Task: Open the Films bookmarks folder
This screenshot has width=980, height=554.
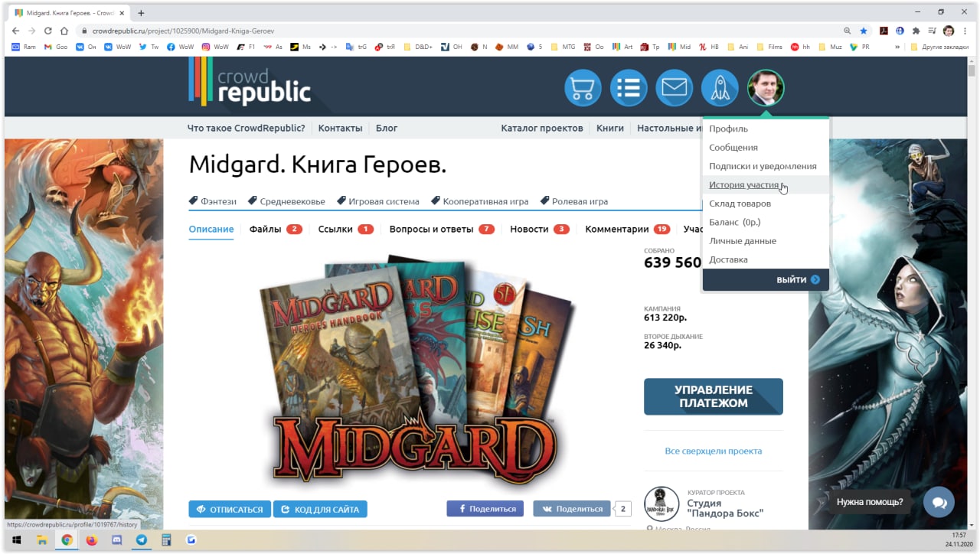Action: point(769,47)
